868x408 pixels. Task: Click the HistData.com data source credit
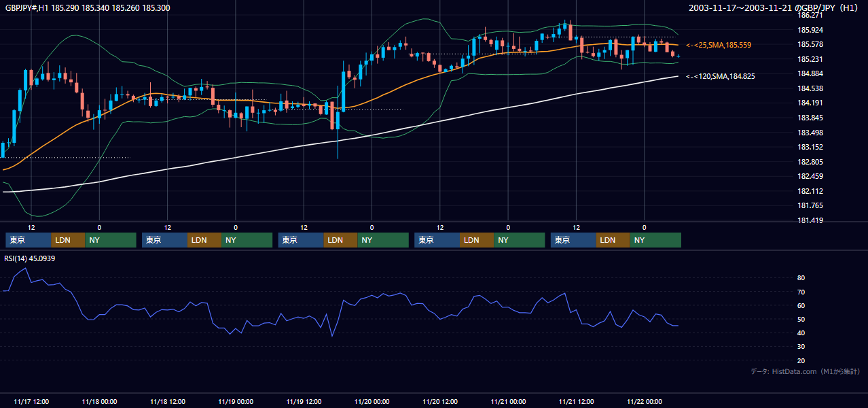[x=806, y=372]
